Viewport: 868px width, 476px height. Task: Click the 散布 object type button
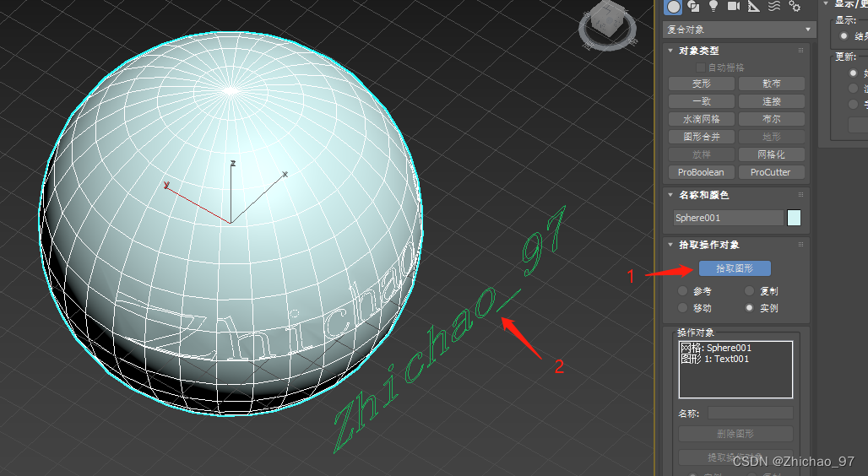pyautogui.click(x=771, y=84)
